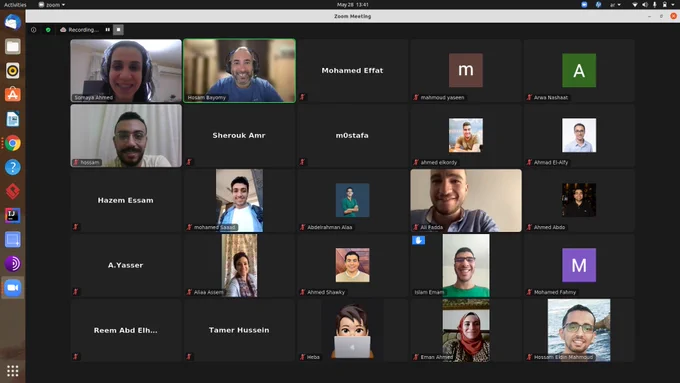Open the 'ar' keyboard language dropdown

[615, 4]
